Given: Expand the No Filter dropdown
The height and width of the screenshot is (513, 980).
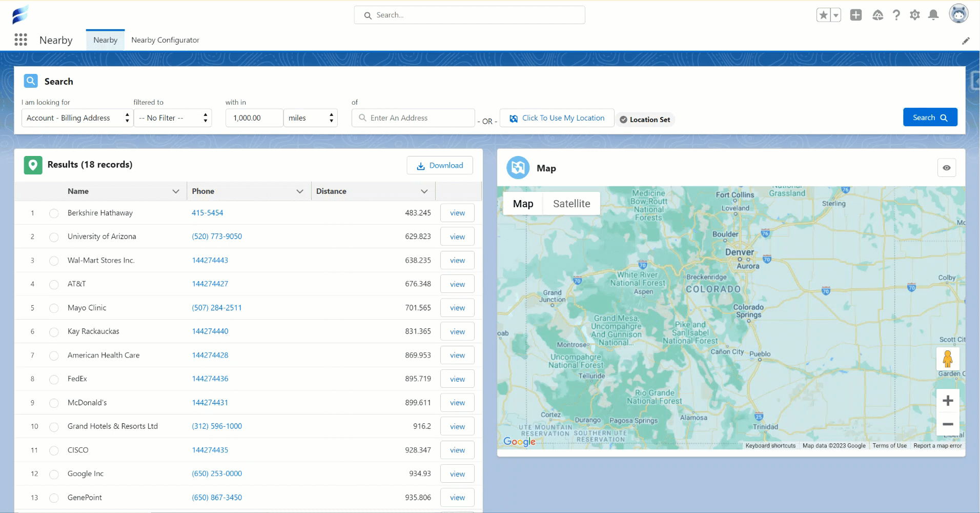Looking at the screenshot, I should pos(173,118).
